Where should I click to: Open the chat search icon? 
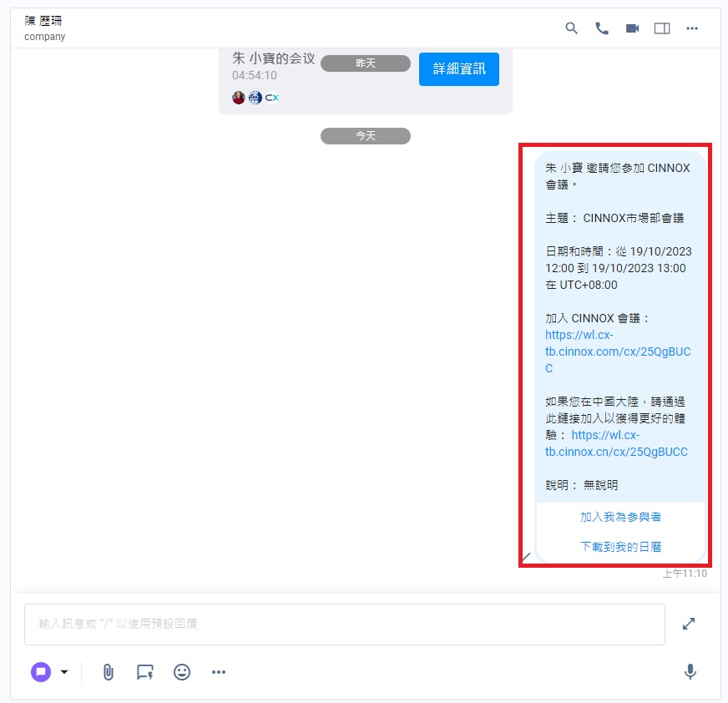point(571,28)
